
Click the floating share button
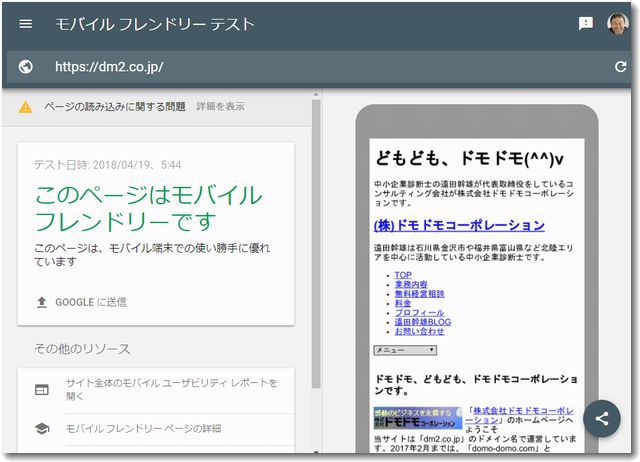[x=602, y=418]
